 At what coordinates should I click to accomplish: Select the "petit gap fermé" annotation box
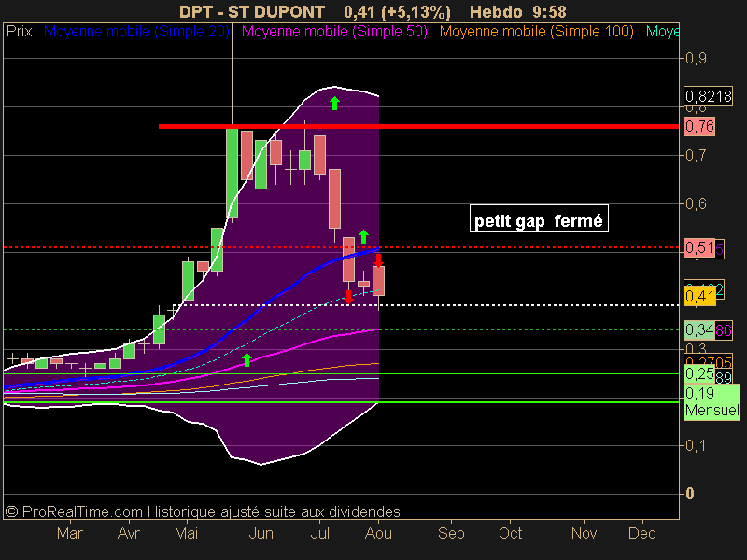[x=539, y=218]
